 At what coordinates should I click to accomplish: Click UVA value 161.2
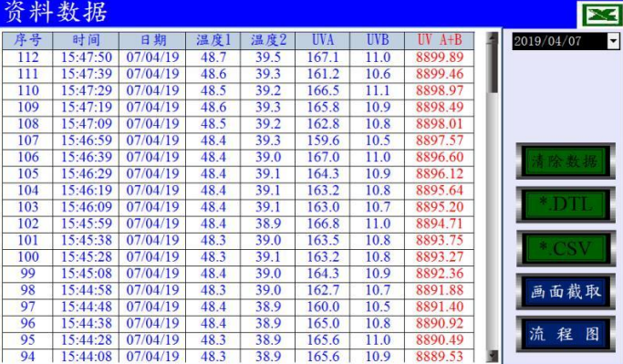323,74
